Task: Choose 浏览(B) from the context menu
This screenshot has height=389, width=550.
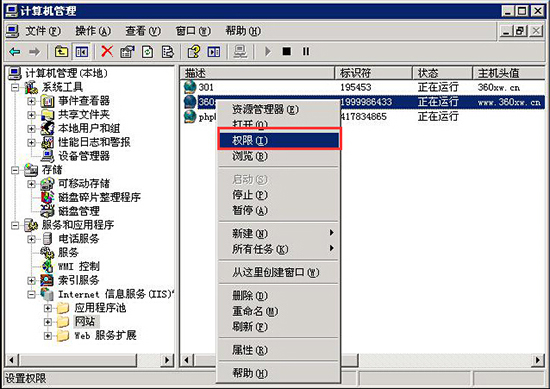Action: point(279,156)
